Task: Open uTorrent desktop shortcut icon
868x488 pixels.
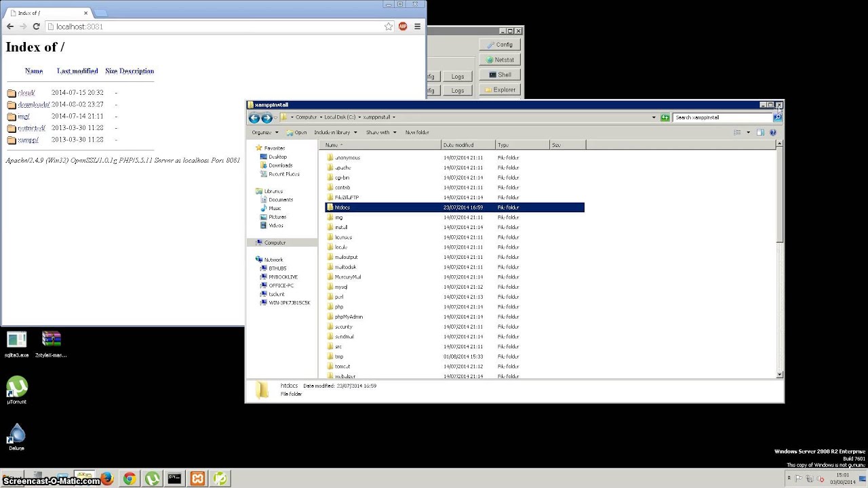Action: coord(17,390)
